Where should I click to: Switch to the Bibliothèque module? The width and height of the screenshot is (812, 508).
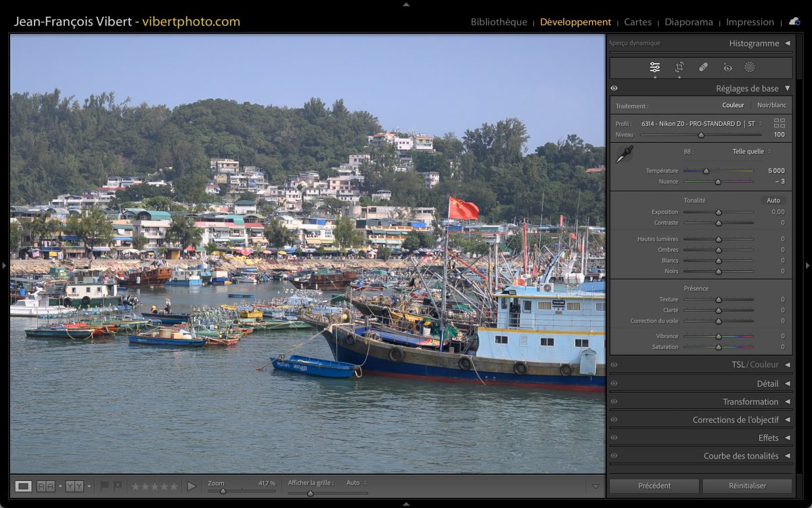(x=499, y=22)
